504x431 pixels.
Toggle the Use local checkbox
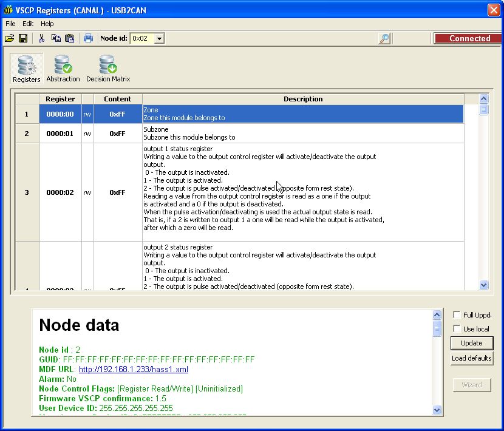point(457,329)
